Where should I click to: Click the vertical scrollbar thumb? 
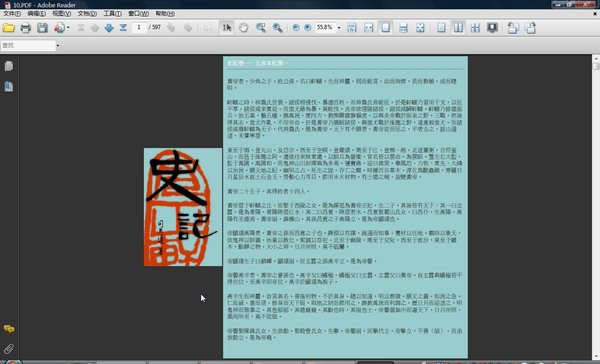click(596, 66)
